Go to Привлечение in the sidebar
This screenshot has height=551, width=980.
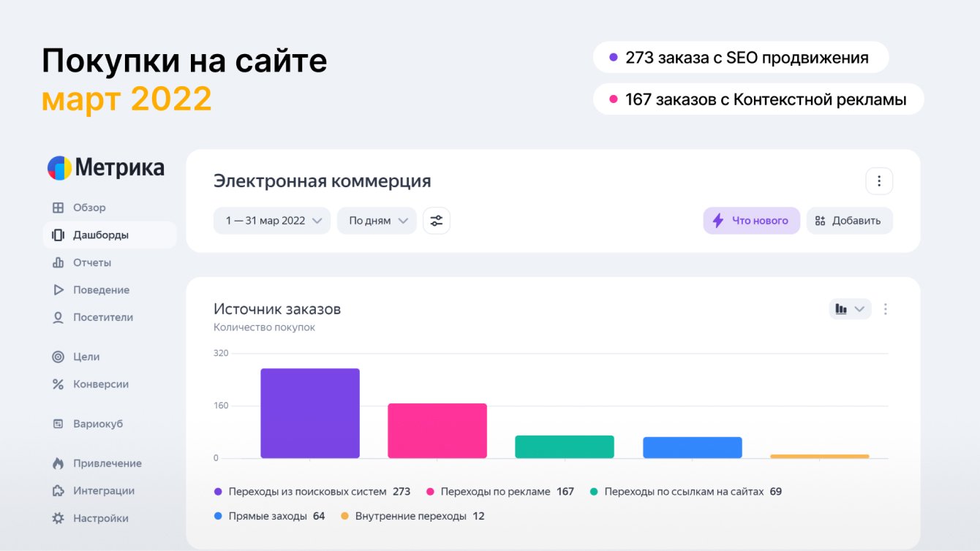(x=108, y=463)
